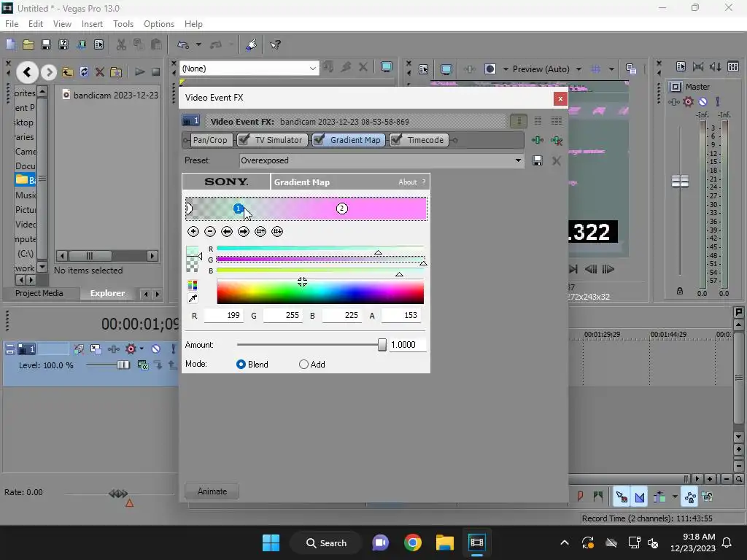The height and width of the screenshot is (560, 747).
Task: Click gradient control point 2
Action: tap(341, 209)
